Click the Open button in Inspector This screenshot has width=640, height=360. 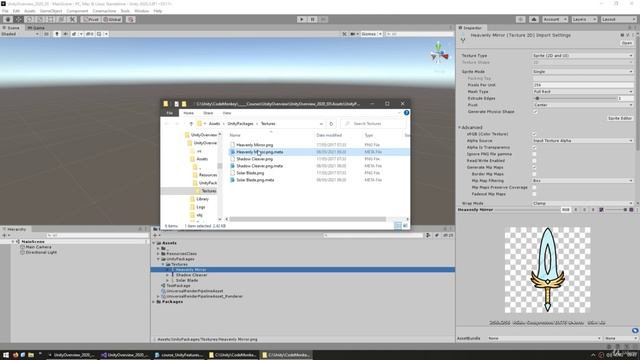point(627,43)
